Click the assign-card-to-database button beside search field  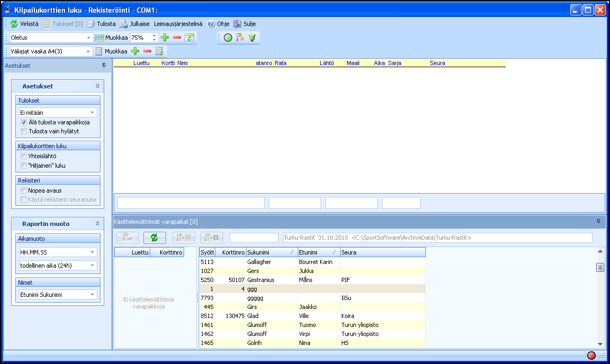click(212, 237)
